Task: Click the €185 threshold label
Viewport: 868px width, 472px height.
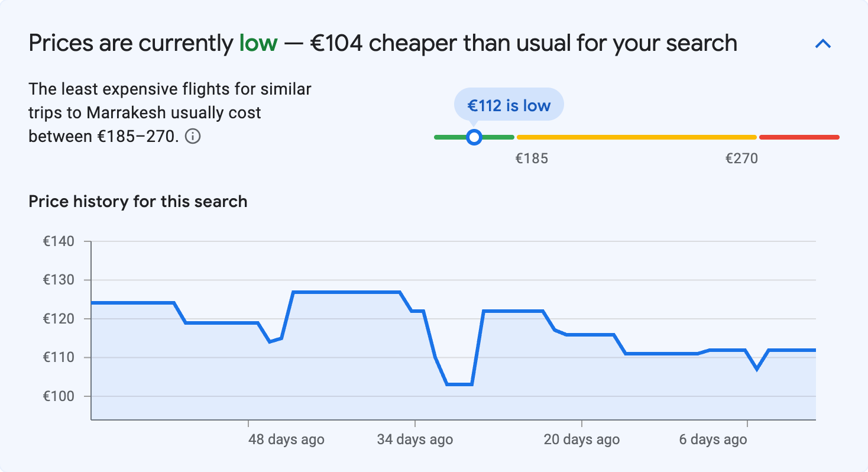Action: click(x=532, y=158)
